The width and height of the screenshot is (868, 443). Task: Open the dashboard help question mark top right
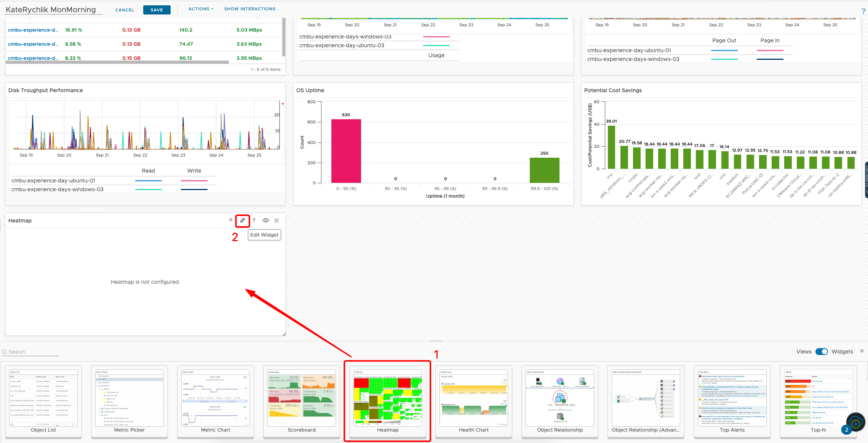pyautogui.click(x=863, y=11)
